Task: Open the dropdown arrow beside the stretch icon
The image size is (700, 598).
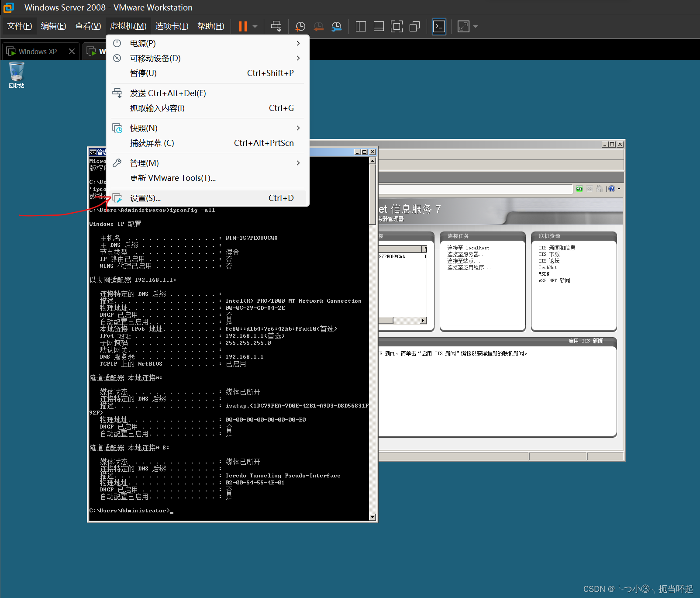Action: click(476, 27)
